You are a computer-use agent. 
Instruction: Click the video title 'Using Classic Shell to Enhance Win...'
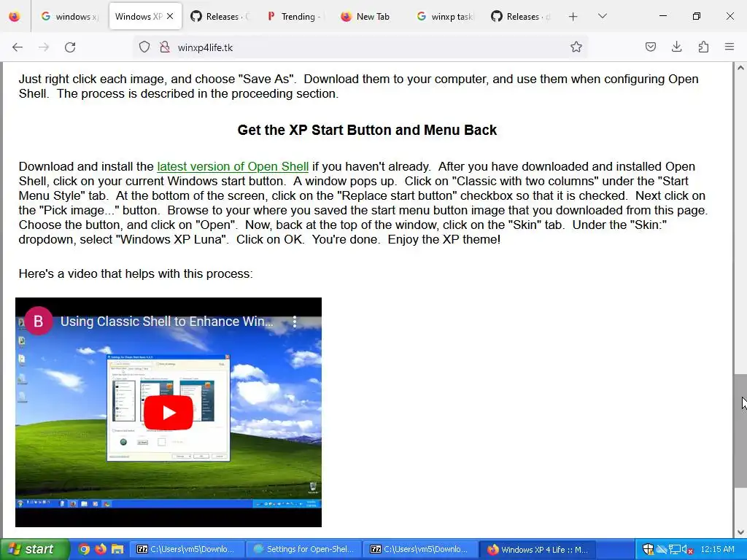[x=167, y=322]
